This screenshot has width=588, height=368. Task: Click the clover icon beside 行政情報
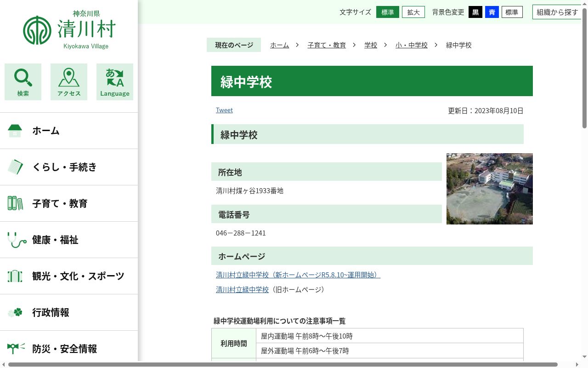[x=15, y=312]
